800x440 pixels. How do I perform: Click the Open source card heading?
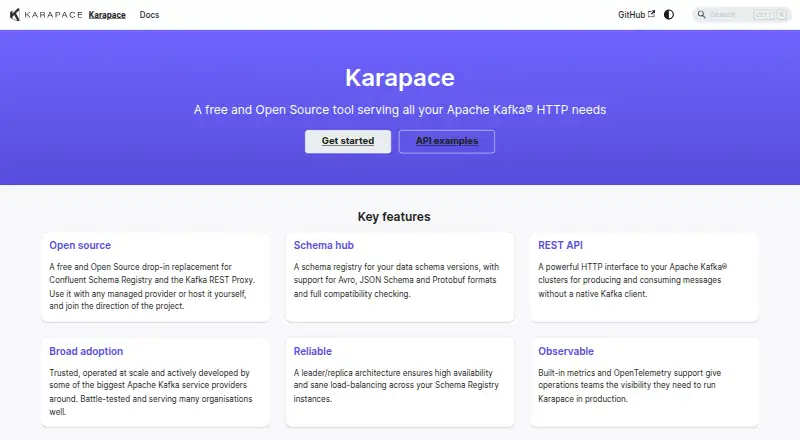[x=80, y=245]
